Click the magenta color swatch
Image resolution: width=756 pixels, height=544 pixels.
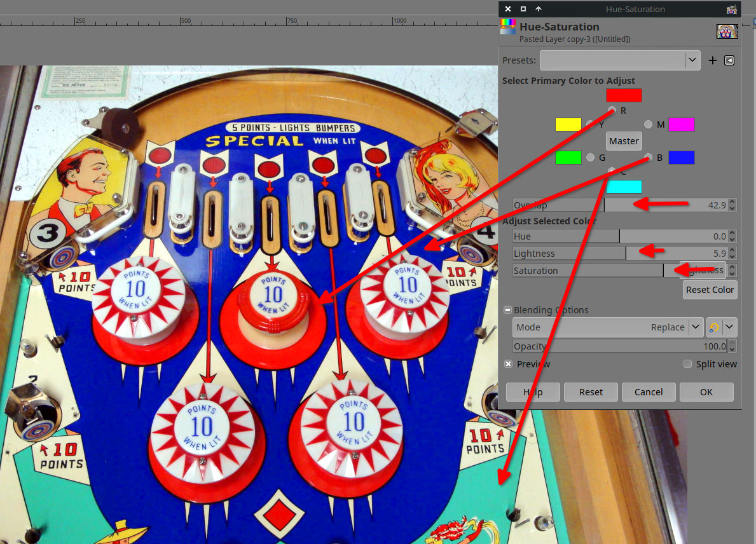pos(682,125)
